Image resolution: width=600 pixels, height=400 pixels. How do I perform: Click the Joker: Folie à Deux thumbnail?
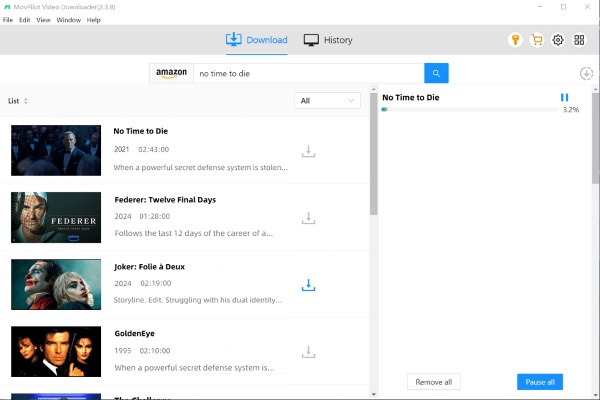56,284
